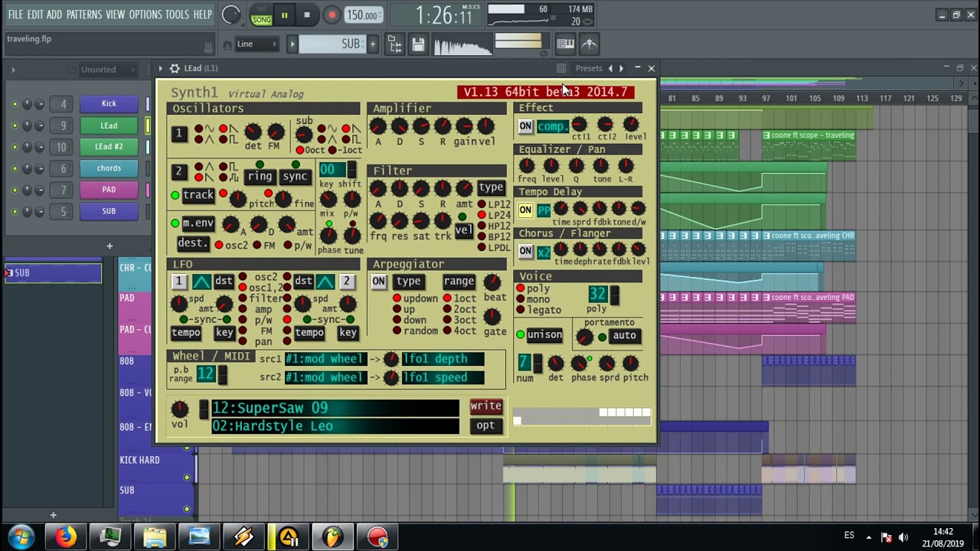This screenshot has height=551, width=980.
Task: Click the LFO 1 triangle waveform icon
Action: [201, 282]
